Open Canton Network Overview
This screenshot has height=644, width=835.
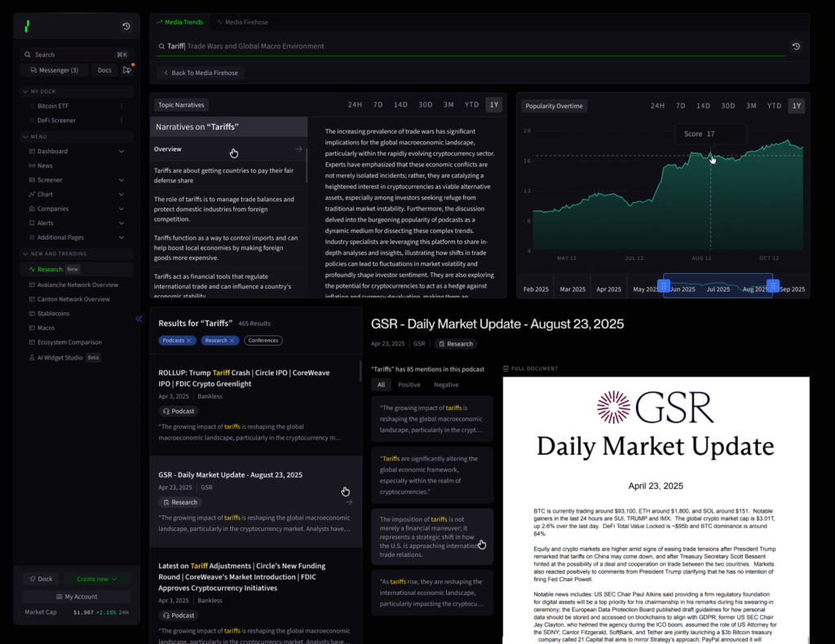click(x=73, y=299)
